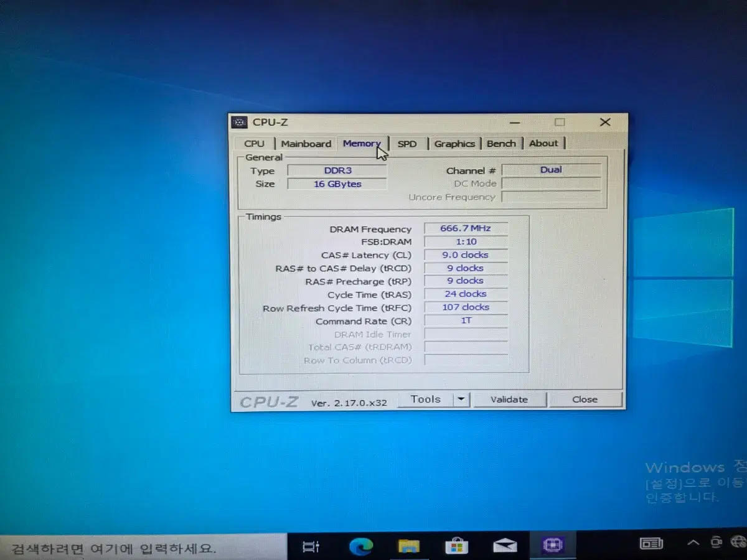Screen dimensions: 747x560
Task: Open the Bench tab
Action: click(x=501, y=144)
